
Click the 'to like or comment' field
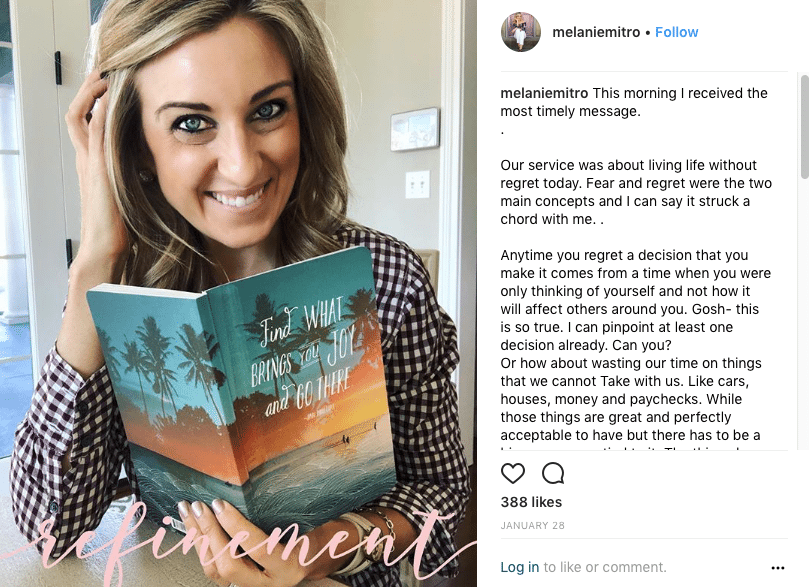(605, 567)
